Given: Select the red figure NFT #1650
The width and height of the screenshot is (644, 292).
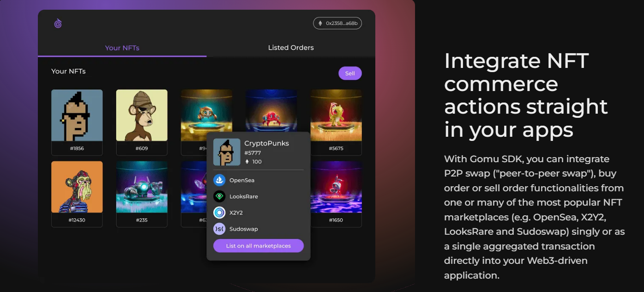Looking at the screenshot, I should (336, 187).
